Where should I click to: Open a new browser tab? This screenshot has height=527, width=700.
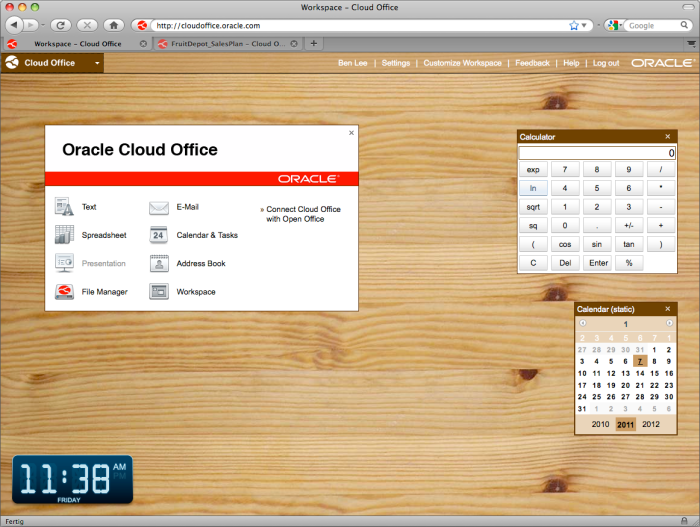coord(314,43)
